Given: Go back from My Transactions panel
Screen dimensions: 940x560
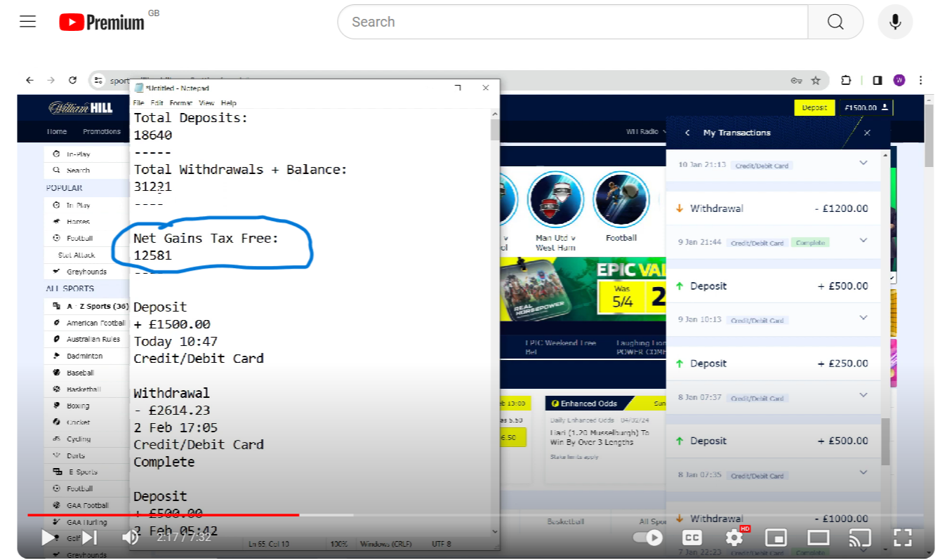Looking at the screenshot, I should (687, 133).
